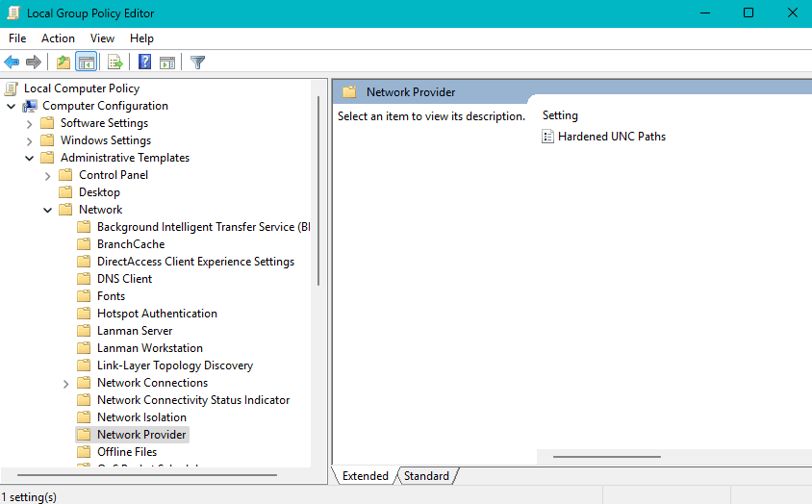
Task: Click the Lanman Server folder icon
Action: (84, 331)
